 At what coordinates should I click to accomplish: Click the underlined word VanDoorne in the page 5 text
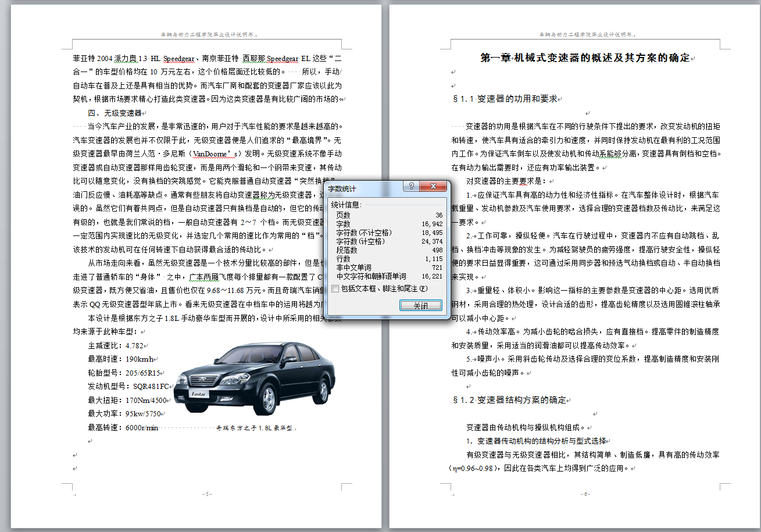[x=211, y=155]
